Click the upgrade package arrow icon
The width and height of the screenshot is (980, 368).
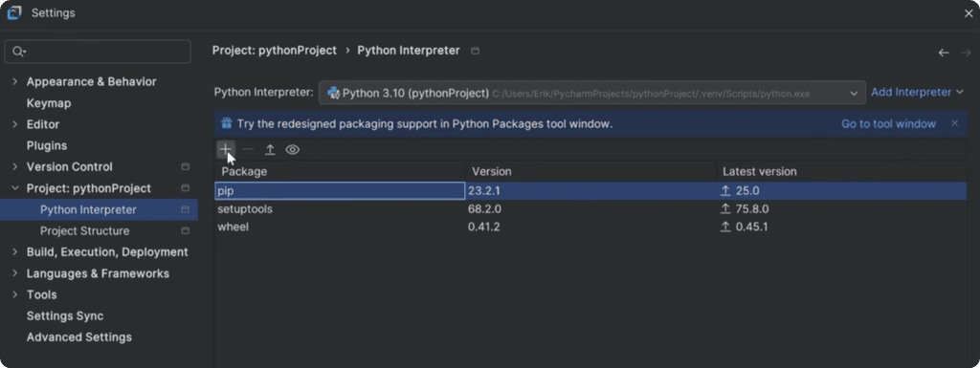click(x=270, y=150)
